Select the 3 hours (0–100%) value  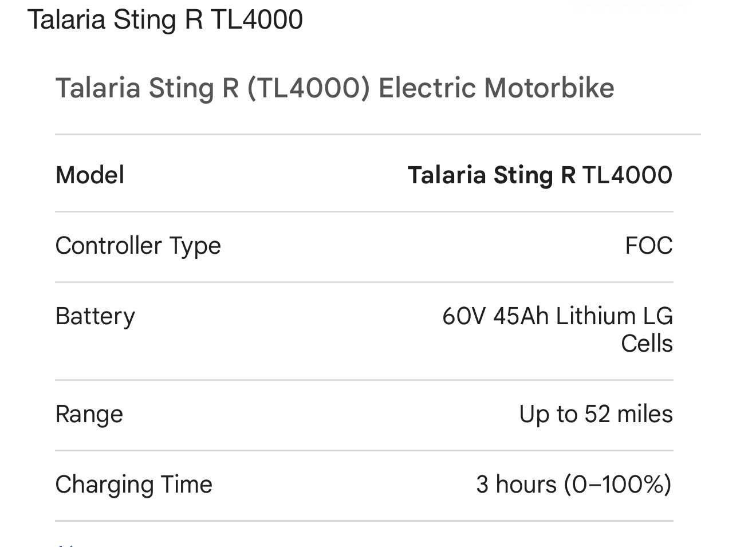pyautogui.click(x=574, y=485)
